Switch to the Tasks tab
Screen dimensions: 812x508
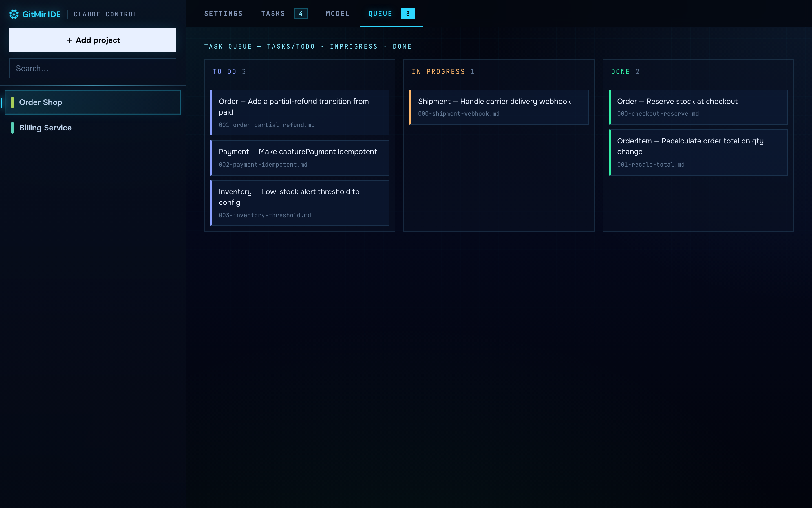coord(273,14)
